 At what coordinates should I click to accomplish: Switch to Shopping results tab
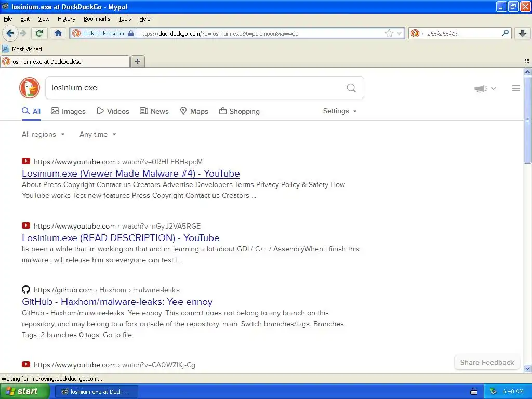239,111
